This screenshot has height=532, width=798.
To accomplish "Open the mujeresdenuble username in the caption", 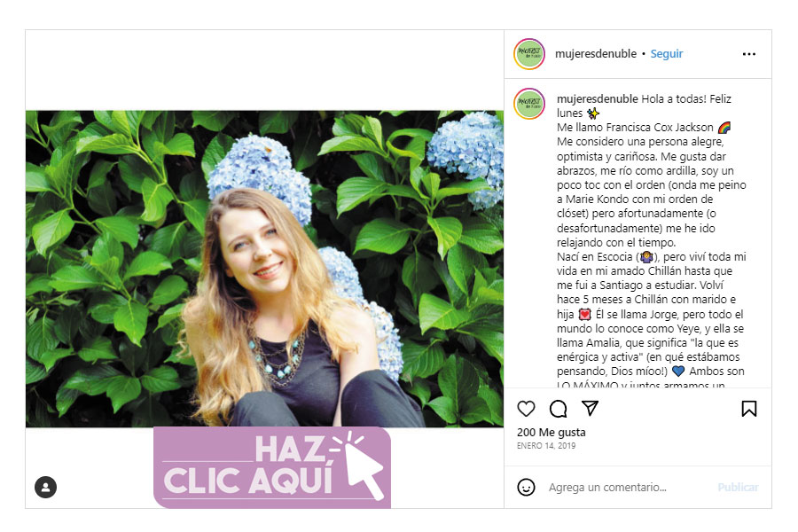I will pyautogui.click(x=597, y=98).
